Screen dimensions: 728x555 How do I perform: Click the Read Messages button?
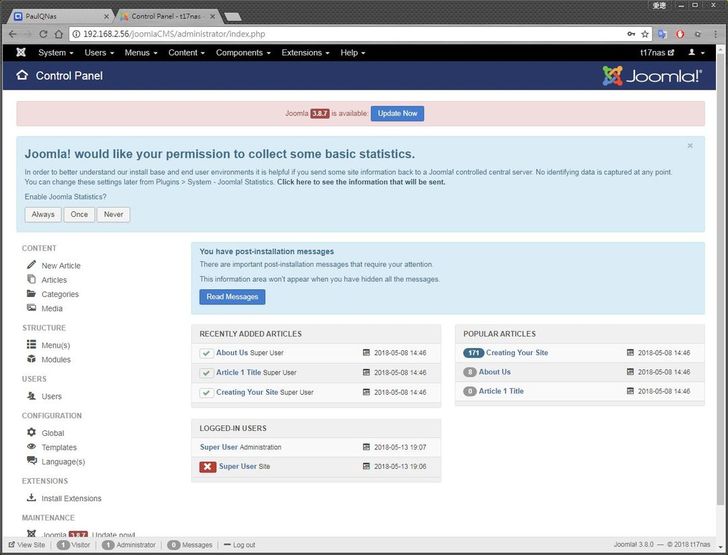[232, 297]
